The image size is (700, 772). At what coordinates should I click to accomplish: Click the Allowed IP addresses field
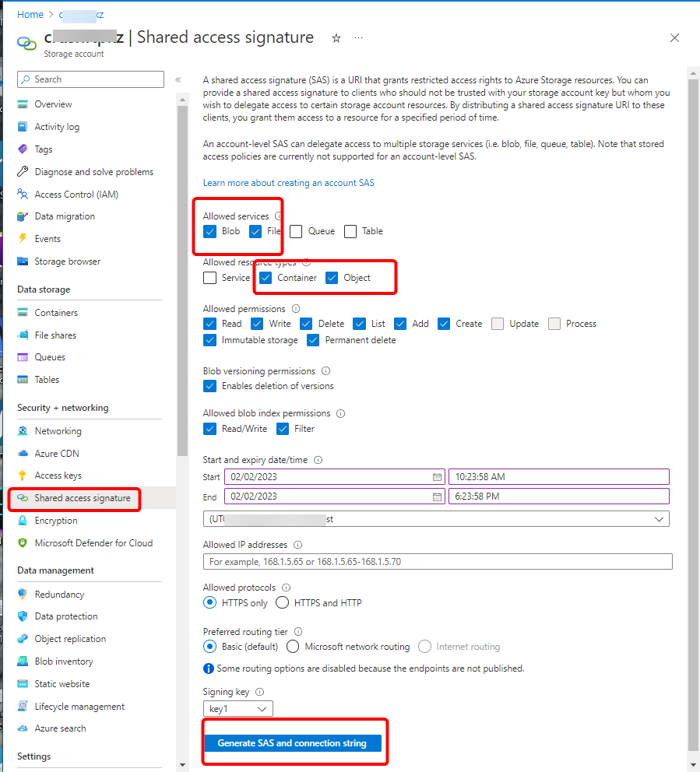438,562
